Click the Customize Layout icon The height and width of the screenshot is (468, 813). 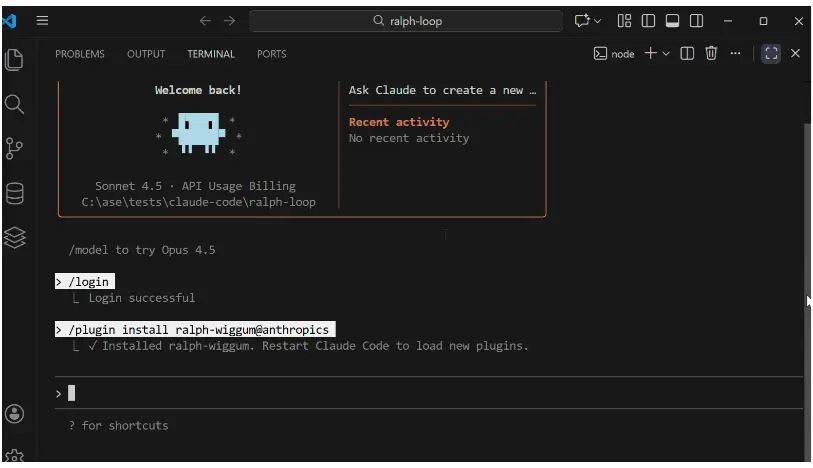pyautogui.click(x=624, y=21)
